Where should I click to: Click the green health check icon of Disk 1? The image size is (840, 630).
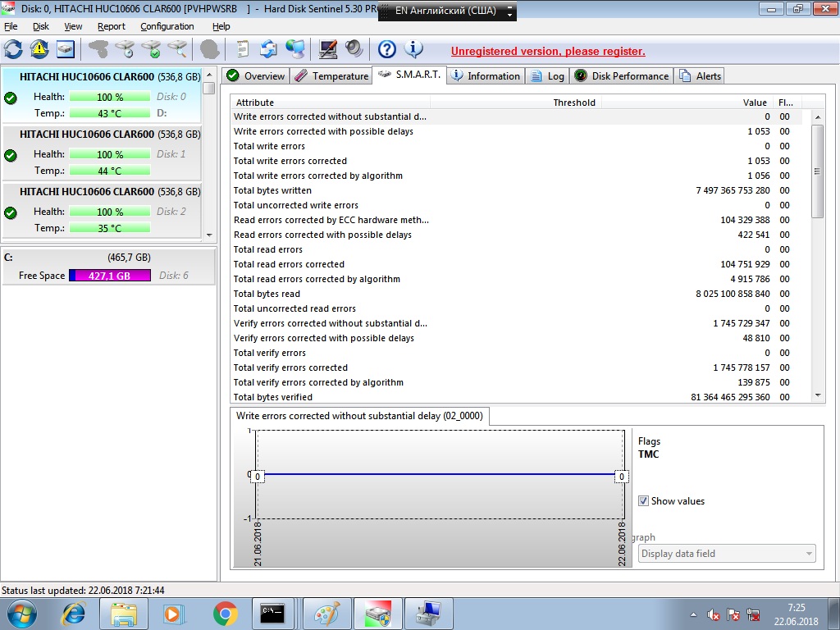(10, 155)
